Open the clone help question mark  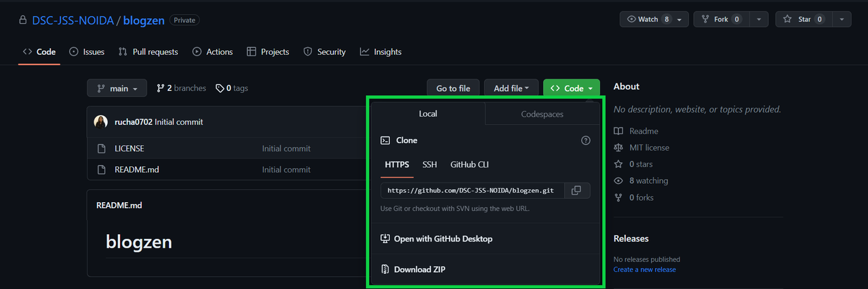click(x=586, y=140)
